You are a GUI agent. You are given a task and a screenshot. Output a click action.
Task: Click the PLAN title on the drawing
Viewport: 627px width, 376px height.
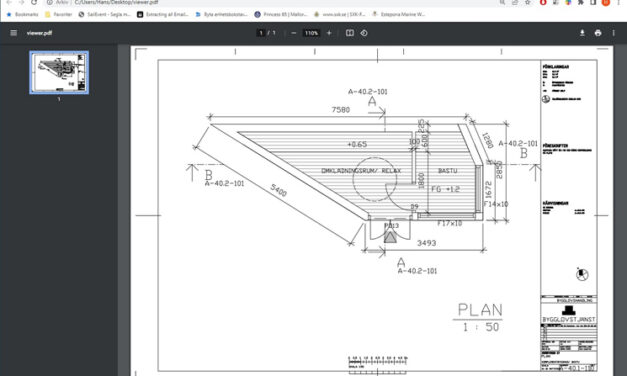tap(480, 310)
